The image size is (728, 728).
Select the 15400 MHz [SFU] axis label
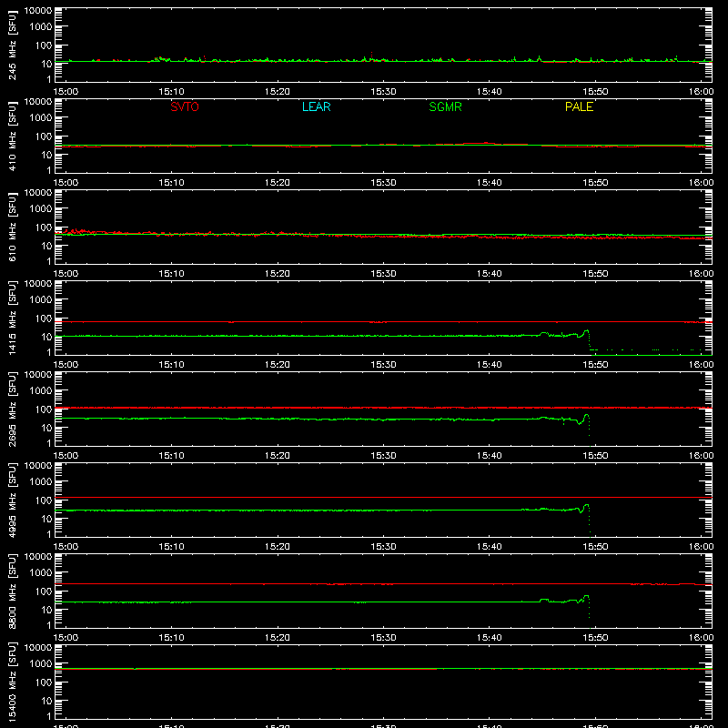point(12,682)
